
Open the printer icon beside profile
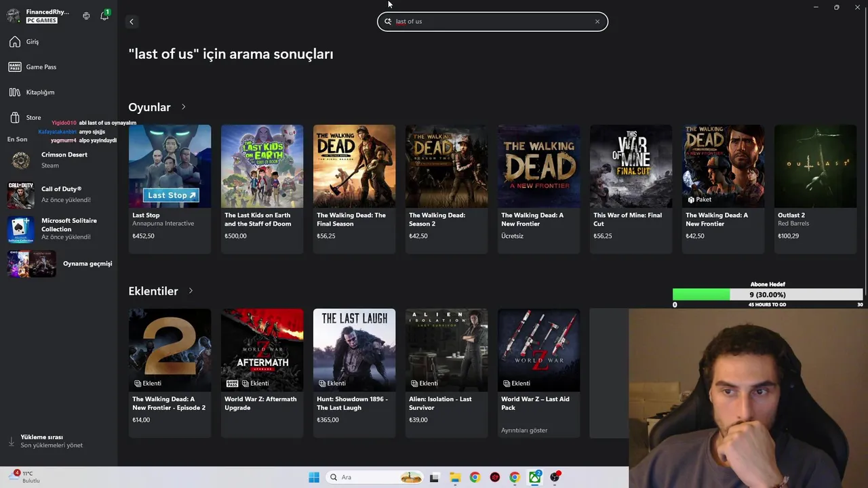pos(86,16)
